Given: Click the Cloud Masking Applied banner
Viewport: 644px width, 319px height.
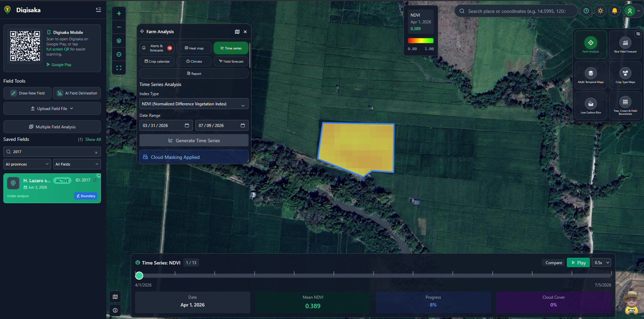Looking at the screenshot, I should 194,157.
